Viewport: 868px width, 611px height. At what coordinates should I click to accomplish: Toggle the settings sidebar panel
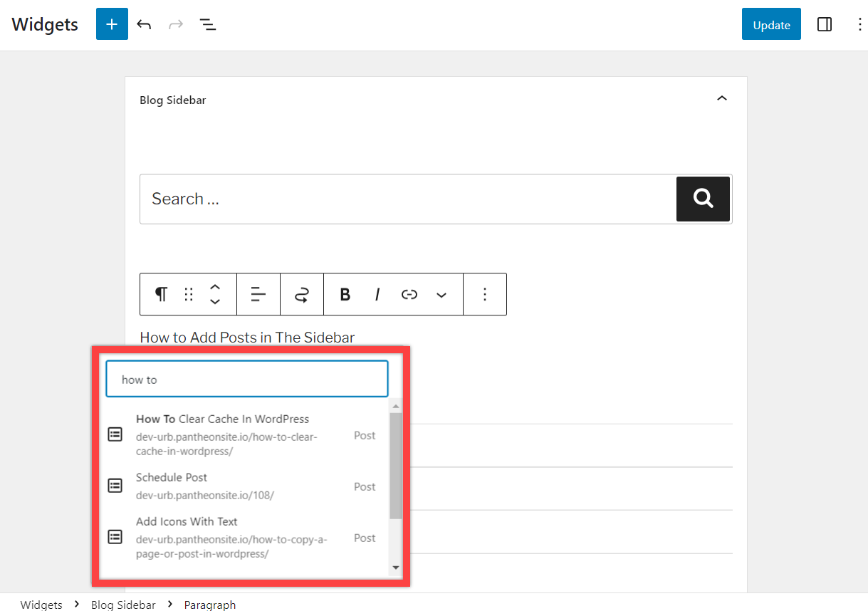coord(825,25)
